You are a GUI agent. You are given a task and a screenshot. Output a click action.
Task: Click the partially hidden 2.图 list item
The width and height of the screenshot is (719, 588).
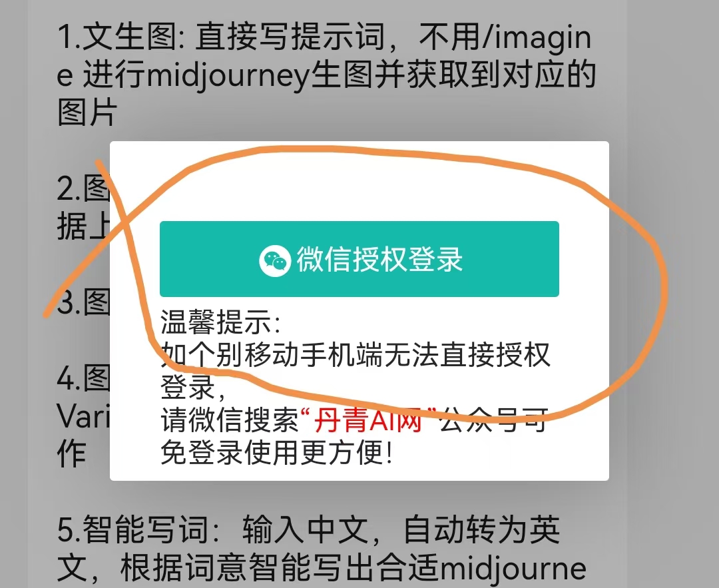click(x=83, y=188)
